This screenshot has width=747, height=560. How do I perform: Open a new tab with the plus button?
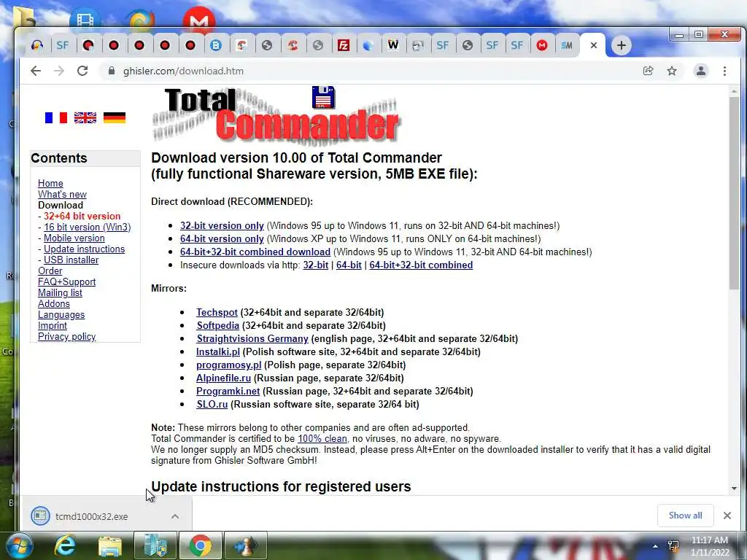(622, 45)
